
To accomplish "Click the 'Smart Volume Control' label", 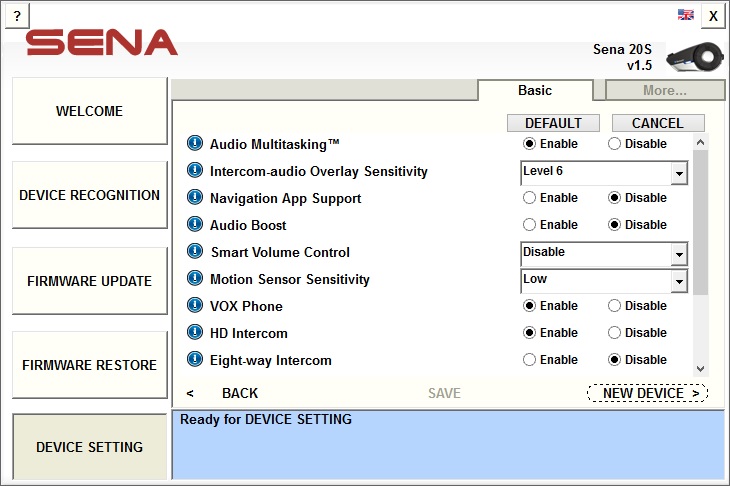I will (280, 252).
